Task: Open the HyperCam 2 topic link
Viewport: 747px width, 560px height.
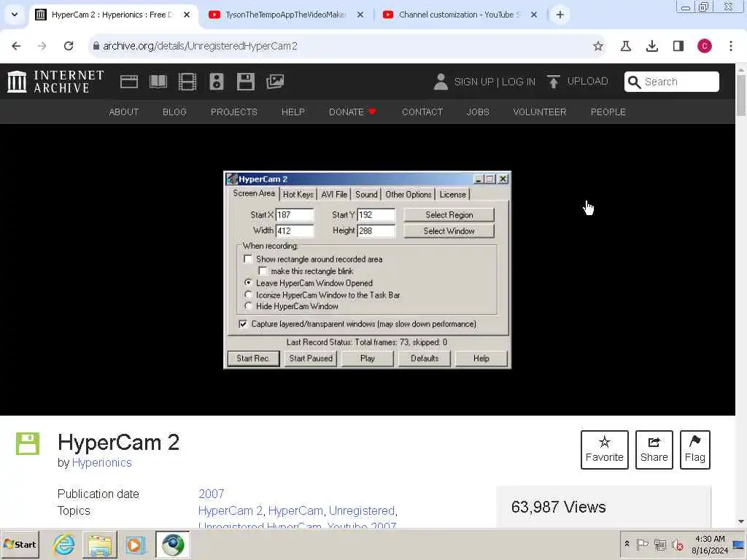Action: pos(230,510)
